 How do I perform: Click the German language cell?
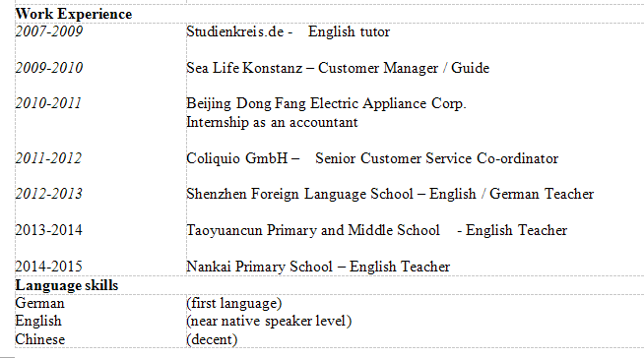pyautogui.click(x=39, y=304)
